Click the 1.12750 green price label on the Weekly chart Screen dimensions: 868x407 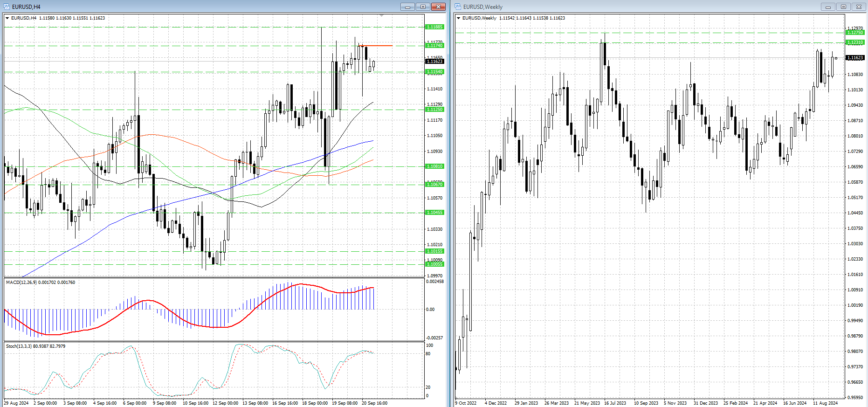point(855,33)
